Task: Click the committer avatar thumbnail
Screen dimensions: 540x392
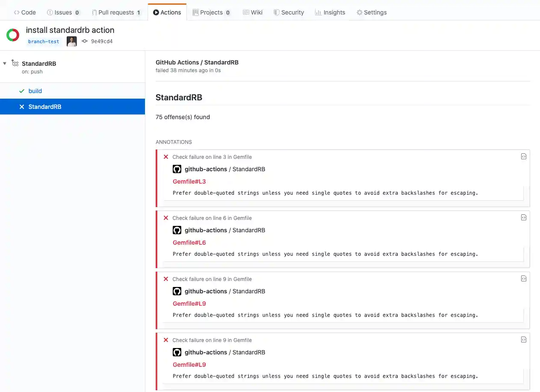Action: 71,41
